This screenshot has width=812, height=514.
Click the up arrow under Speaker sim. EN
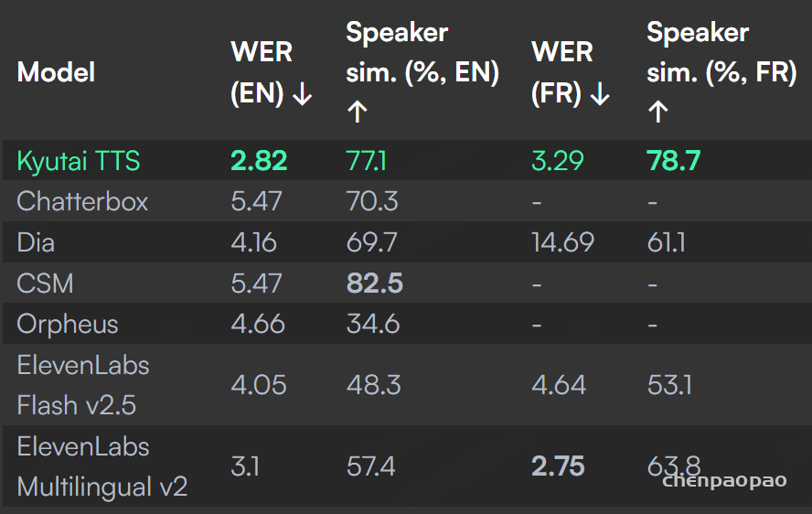coord(358,112)
